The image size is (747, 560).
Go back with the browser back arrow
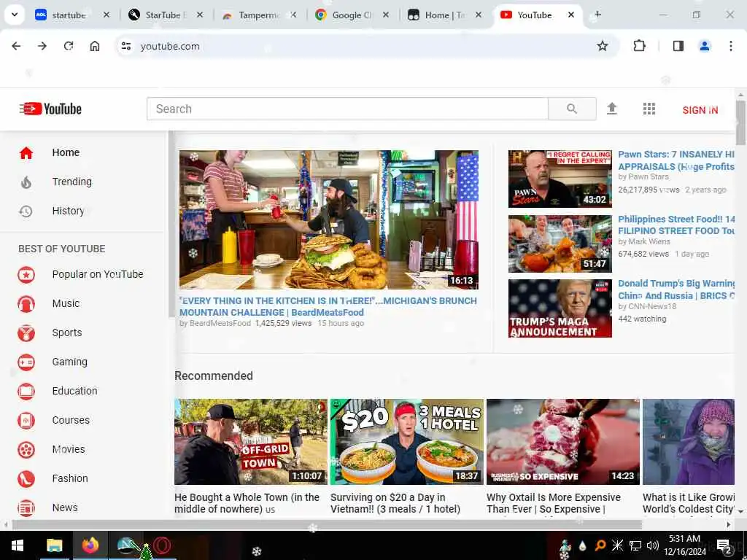(x=16, y=46)
